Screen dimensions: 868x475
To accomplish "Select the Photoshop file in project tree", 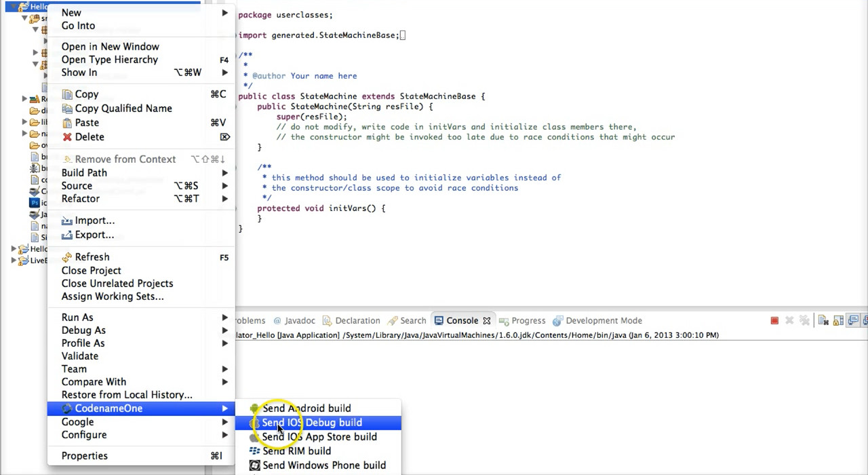I will (39, 203).
